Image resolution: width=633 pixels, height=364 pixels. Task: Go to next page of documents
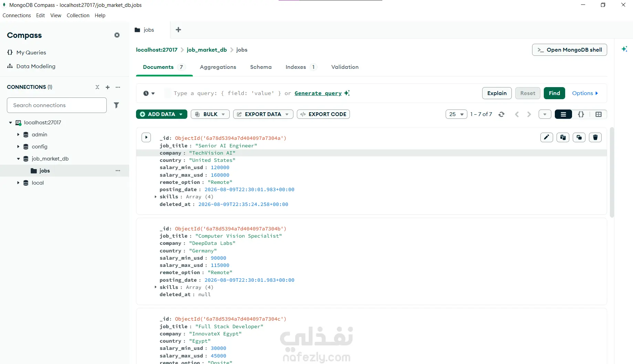tap(529, 114)
